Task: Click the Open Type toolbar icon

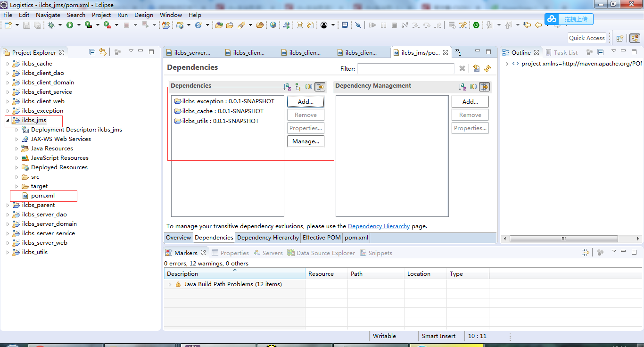Action: (219, 25)
